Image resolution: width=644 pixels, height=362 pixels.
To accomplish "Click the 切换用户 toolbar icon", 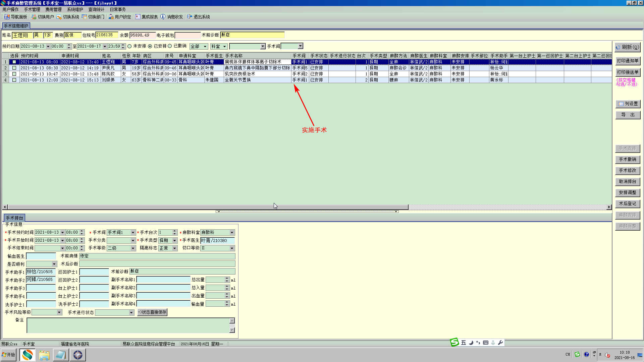I will click(x=34, y=17).
